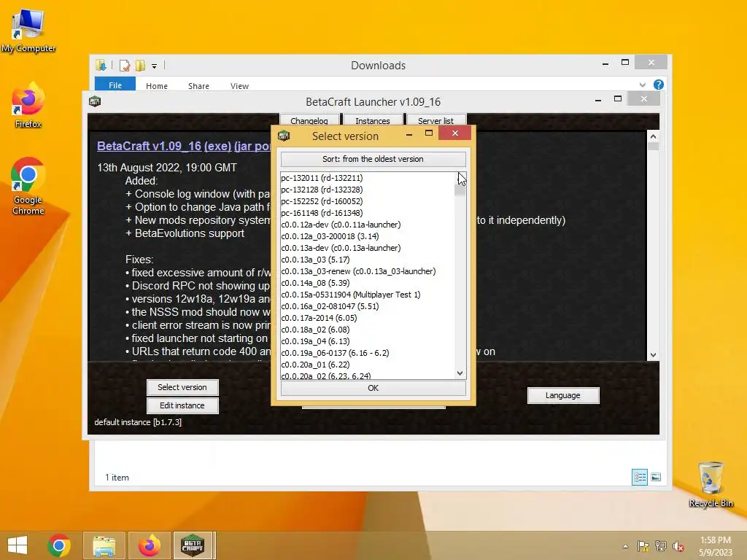
Task: Click the Language button
Action: [563, 395]
